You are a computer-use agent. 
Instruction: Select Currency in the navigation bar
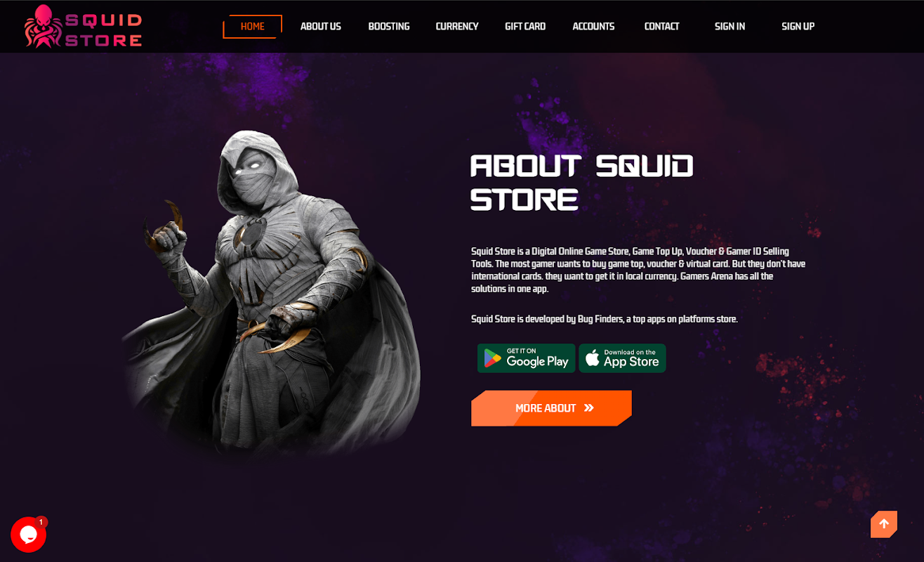click(x=457, y=27)
